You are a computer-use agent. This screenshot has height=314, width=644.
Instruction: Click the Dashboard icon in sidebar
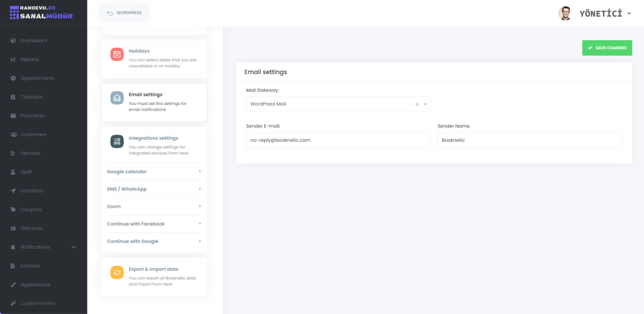coord(13,41)
